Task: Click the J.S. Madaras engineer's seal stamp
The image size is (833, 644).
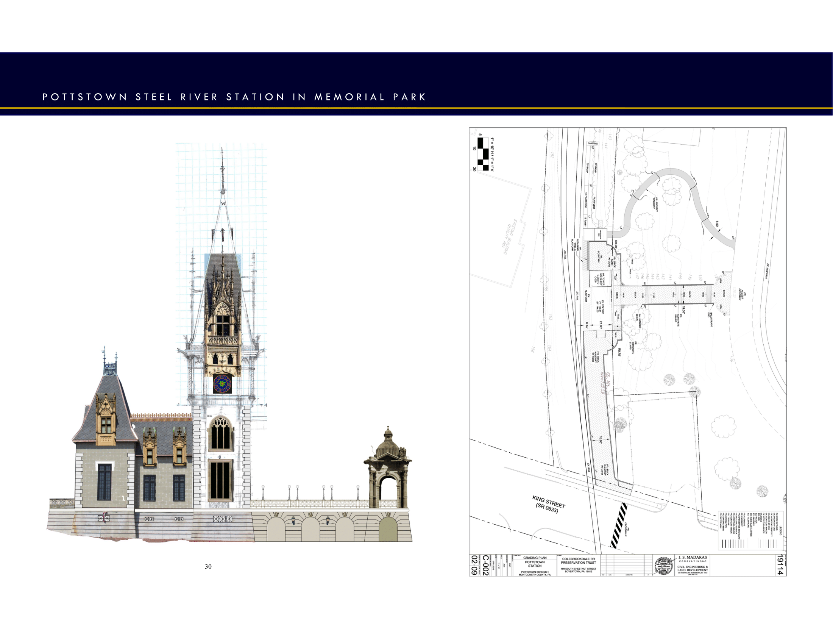Action: pyautogui.click(x=664, y=565)
